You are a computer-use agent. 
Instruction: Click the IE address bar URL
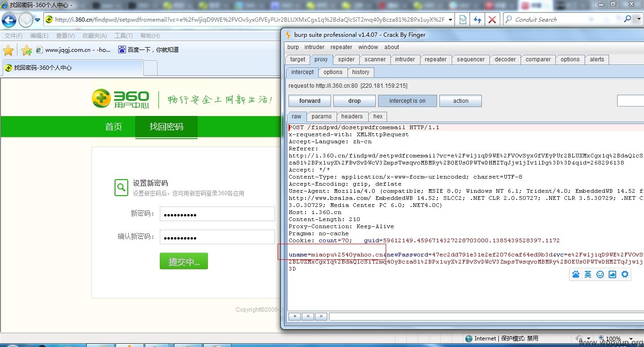click(x=249, y=20)
